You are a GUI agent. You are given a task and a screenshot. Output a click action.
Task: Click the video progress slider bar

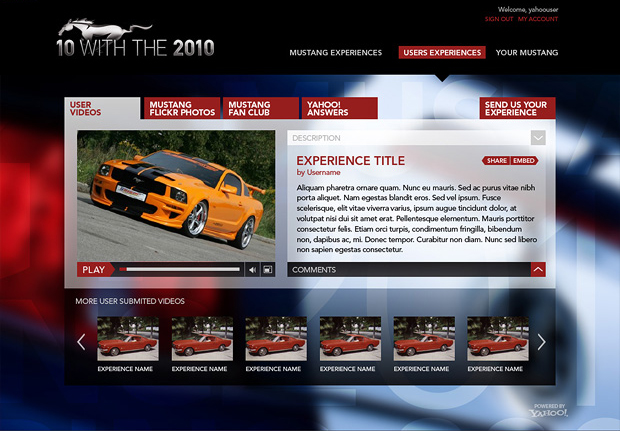(180, 269)
